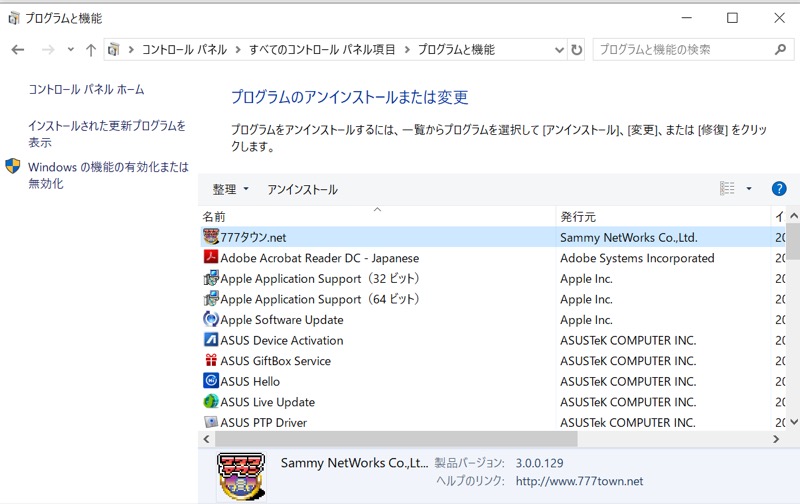Select the Adobe Acrobat Reader DC icon
Image resolution: width=800 pixels, height=504 pixels.
[x=211, y=258]
